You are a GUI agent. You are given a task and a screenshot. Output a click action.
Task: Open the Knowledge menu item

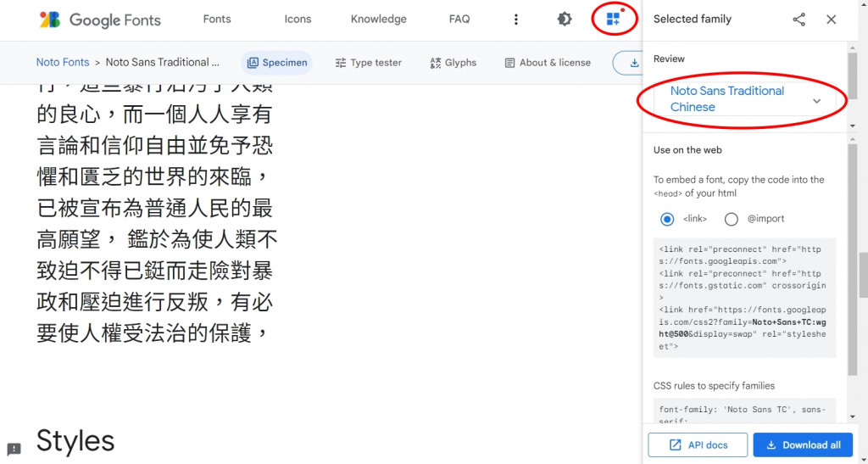pyautogui.click(x=379, y=20)
